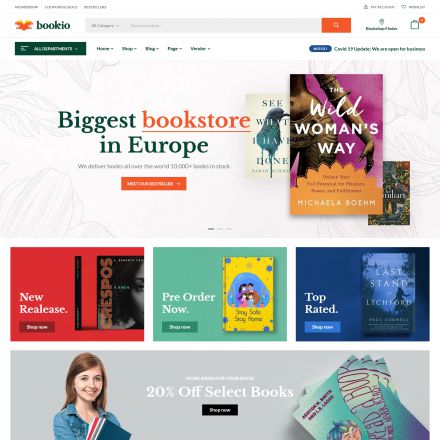440x440 pixels.
Task: Switch to the second hero slide dot
Action: point(220,229)
